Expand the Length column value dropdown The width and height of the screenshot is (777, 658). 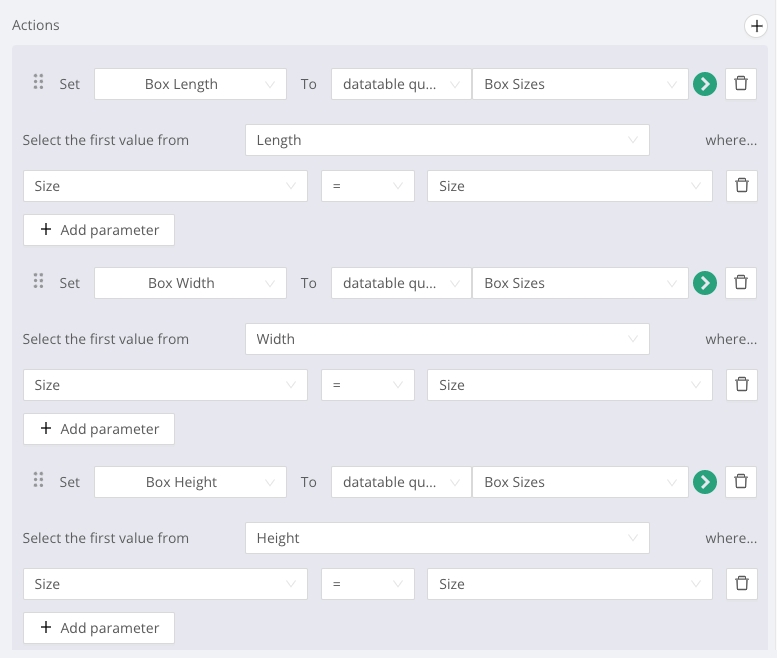[x=447, y=140]
